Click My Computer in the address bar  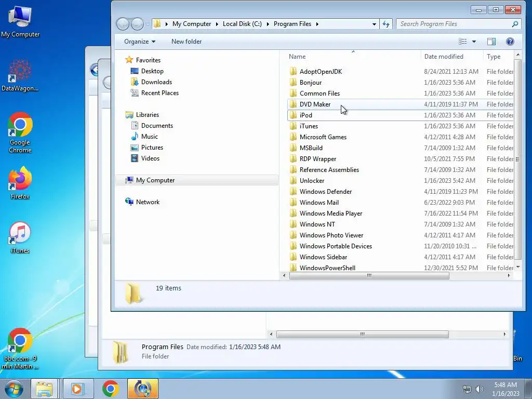coord(192,24)
